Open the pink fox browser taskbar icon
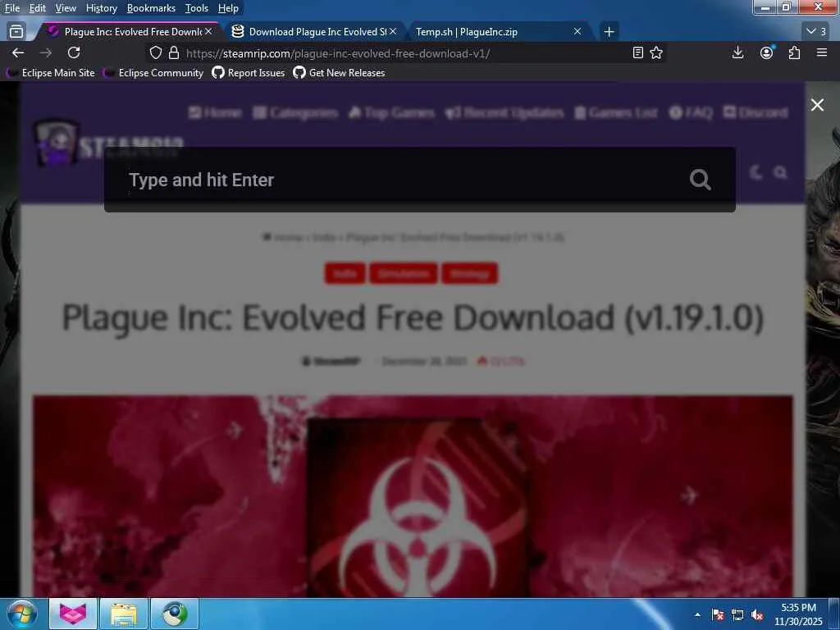Screen dimensions: 840x630 pos(73,614)
